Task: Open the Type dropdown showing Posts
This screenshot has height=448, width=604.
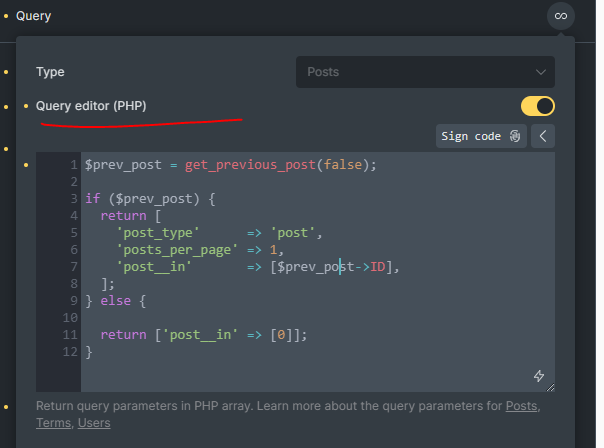Action: click(424, 72)
